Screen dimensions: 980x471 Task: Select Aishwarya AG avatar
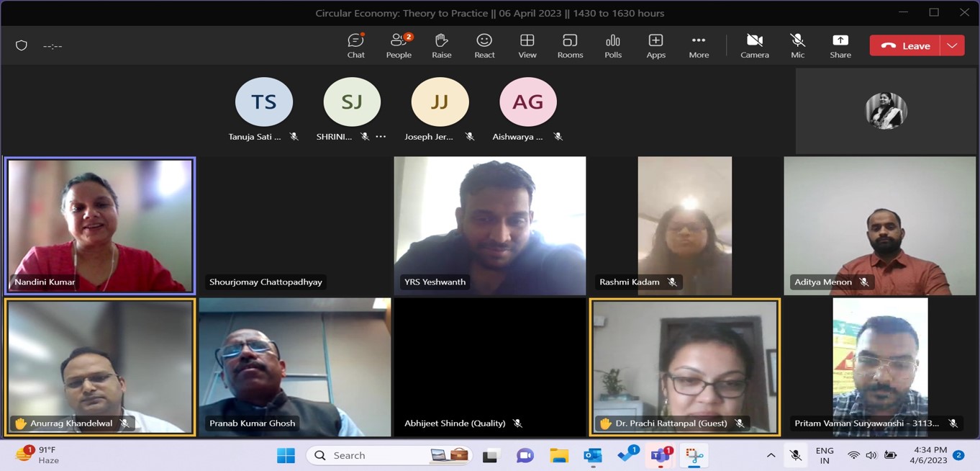tap(528, 102)
